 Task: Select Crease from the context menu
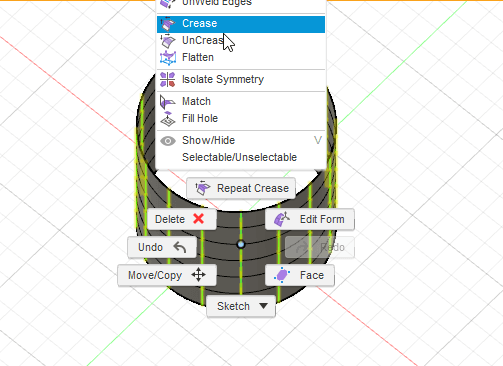point(241,23)
